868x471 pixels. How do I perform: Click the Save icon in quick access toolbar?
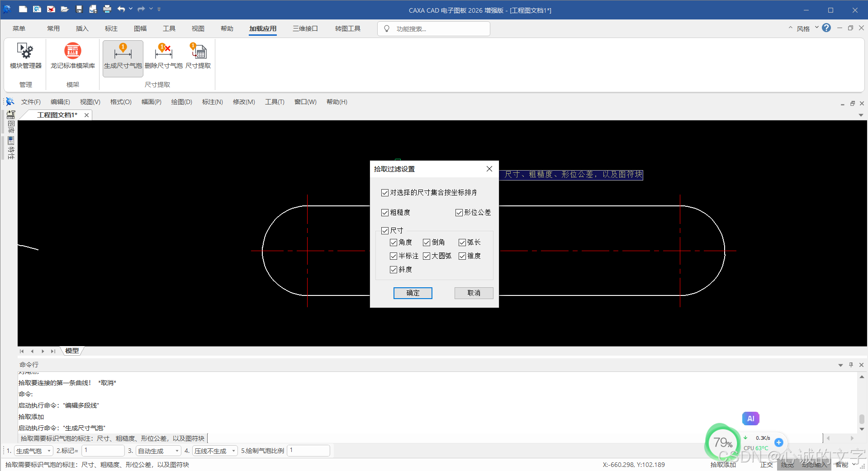click(x=79, y=9)
